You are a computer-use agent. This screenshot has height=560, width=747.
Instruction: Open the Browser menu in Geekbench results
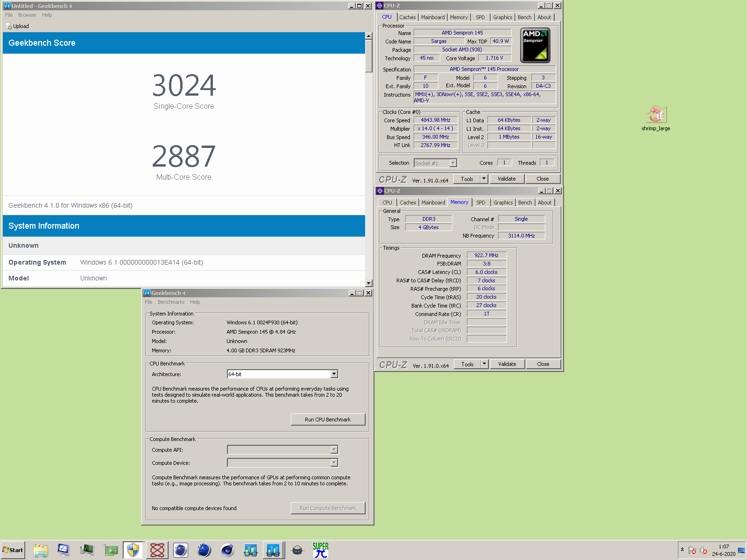coord(27,15)
